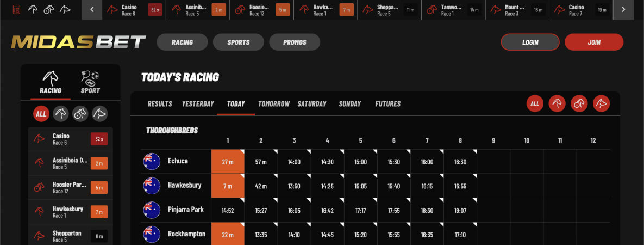Open Casino Race 7 in the top ticker
This screenshot has height=245, width=644.
pyautogui.click(x=581, y=10)
